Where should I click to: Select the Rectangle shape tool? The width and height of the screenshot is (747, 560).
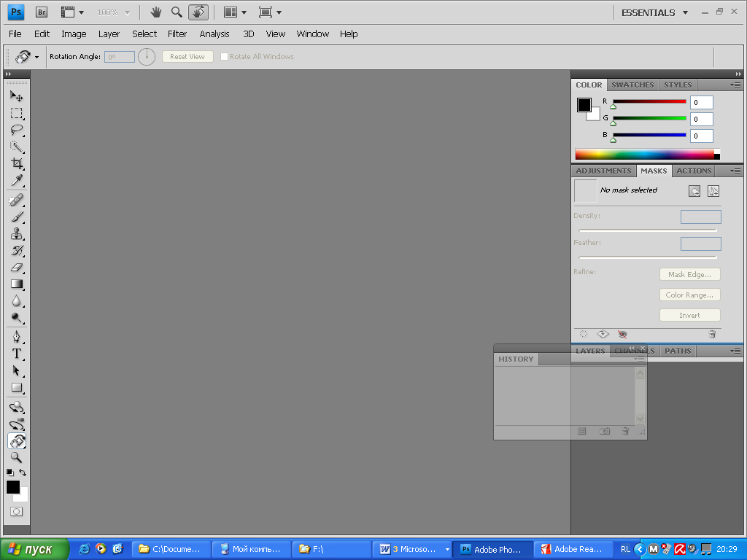17,387
